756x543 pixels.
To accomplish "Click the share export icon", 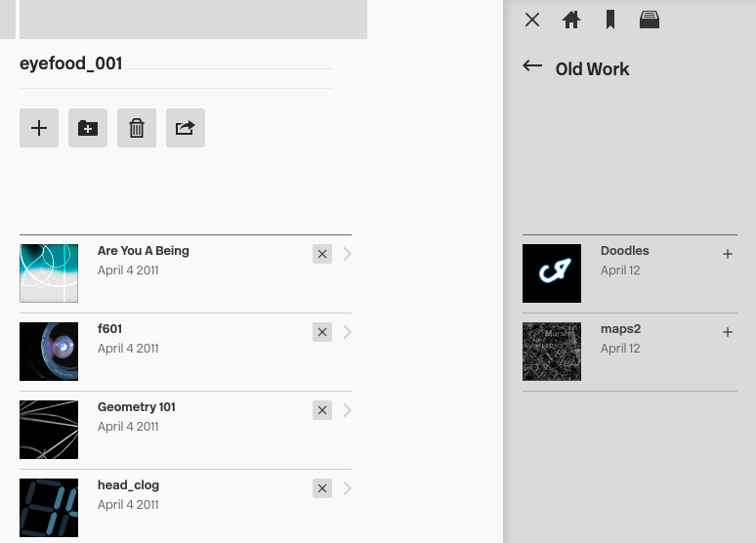I will pyautogui.click(x=186, y=128).
